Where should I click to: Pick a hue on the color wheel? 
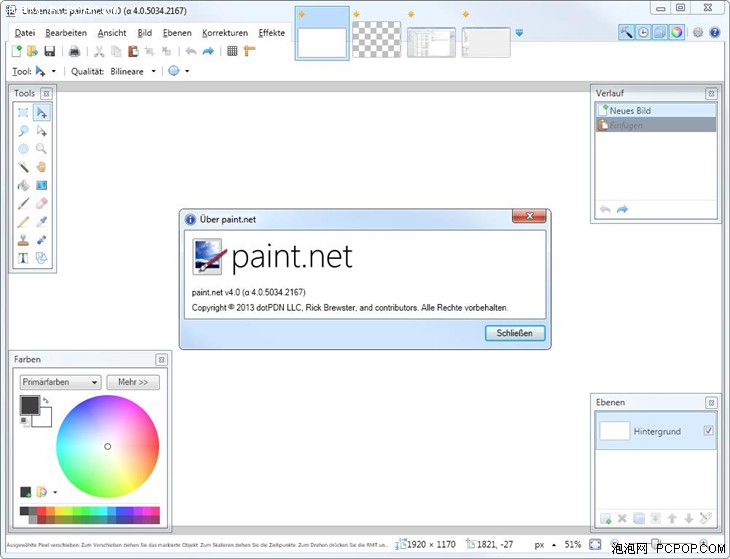[x=108, y=446]
